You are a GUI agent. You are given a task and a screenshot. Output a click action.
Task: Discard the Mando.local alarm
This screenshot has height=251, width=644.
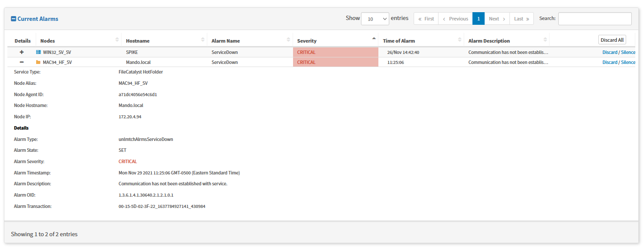[x=610, y=62]
